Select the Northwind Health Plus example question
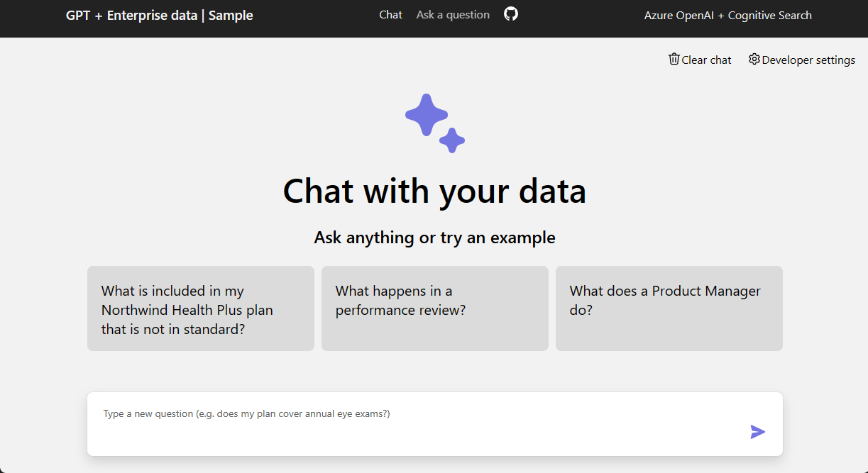 click(200, 308)
